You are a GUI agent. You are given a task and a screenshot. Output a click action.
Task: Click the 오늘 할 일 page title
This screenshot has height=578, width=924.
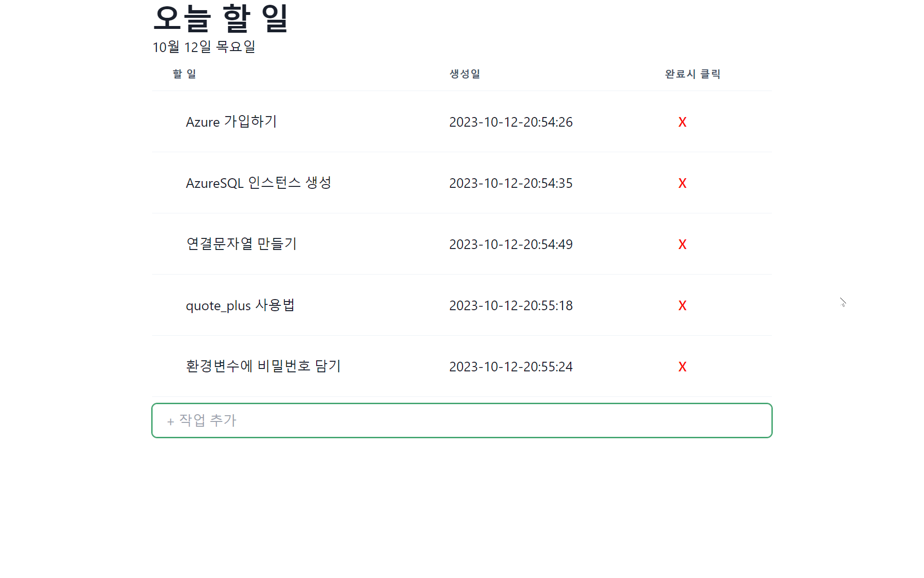(x=220, y=18)
